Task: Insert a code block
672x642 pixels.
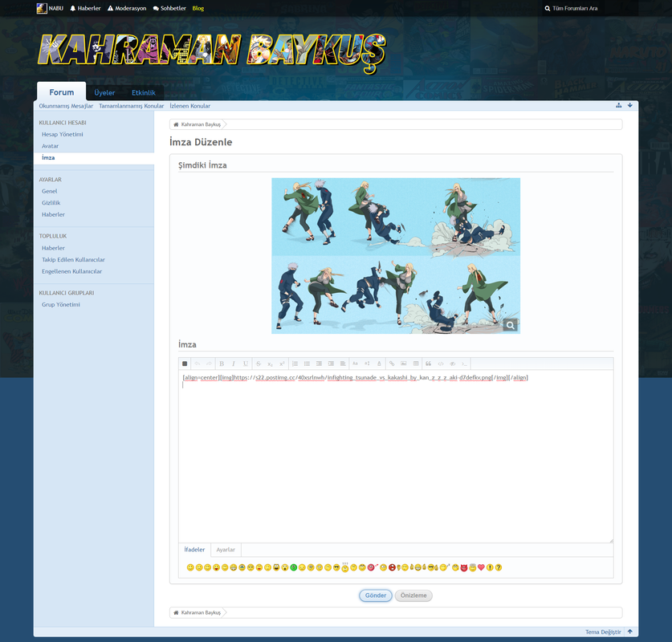Action: point(440,364)
